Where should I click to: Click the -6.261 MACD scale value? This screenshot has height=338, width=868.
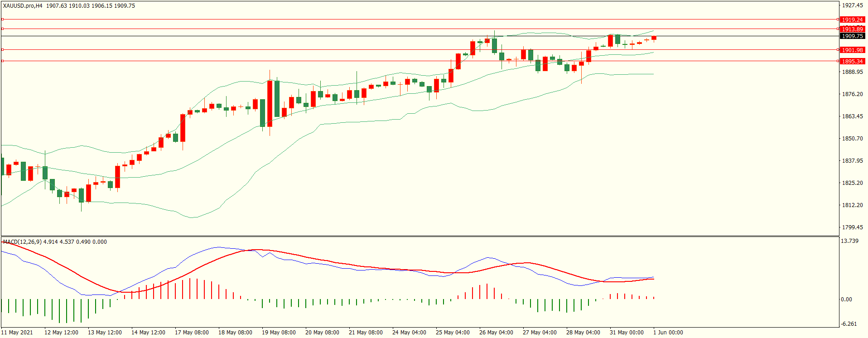[x=849, y=324]
